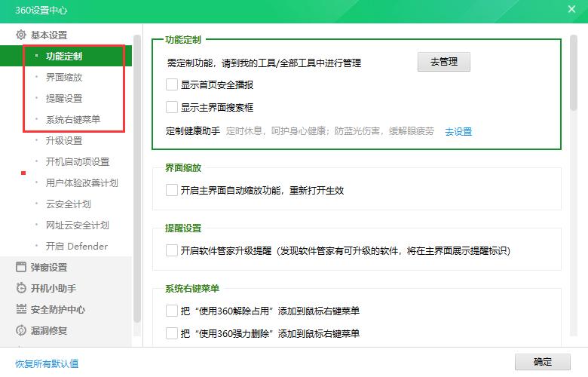
Task: Expand the 漏洞修复 section
Action: [x=49, y=330]
